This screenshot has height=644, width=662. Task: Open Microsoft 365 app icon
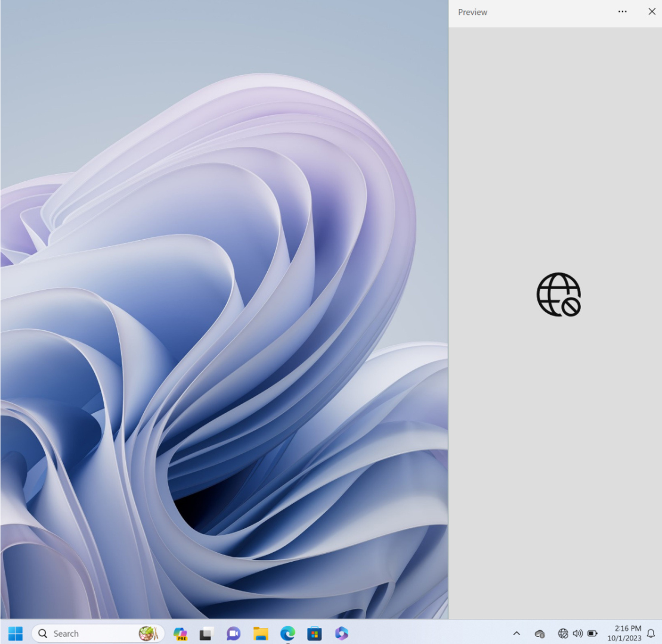point(341,633)
